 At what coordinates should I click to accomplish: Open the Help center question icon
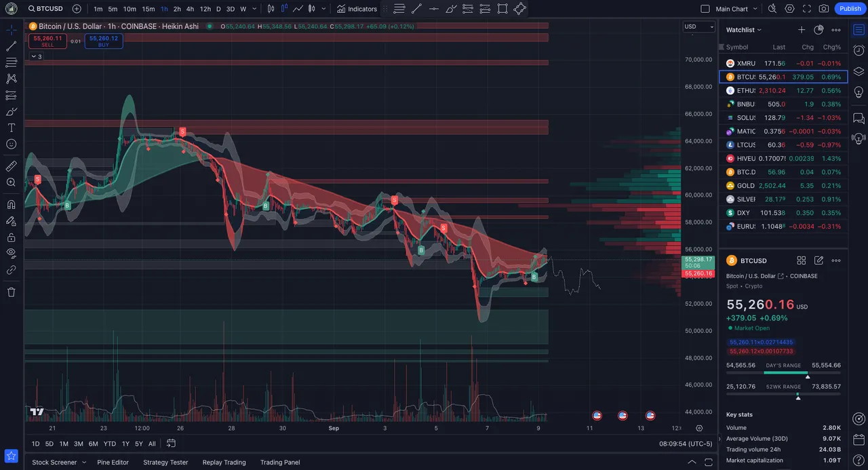pyautogui.click(x=859, y=461)
